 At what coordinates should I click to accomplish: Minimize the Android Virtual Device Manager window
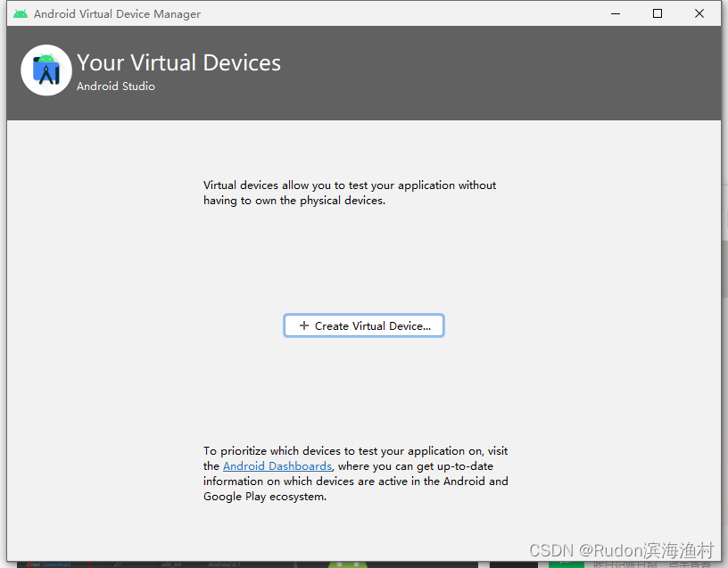click(x=616, y=13)
